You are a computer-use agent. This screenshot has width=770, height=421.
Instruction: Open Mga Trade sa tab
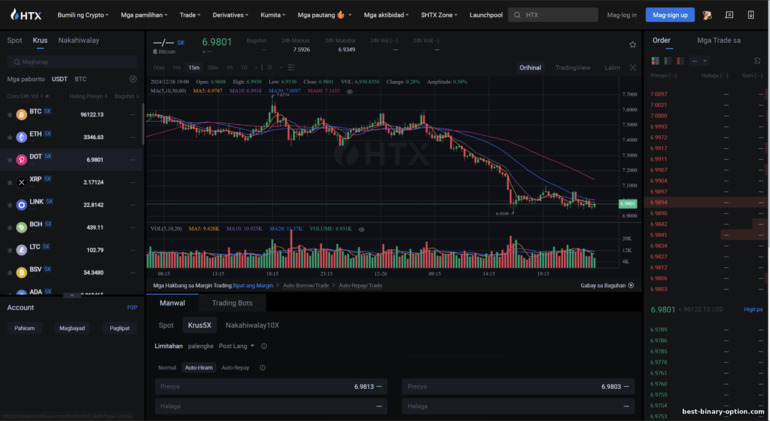coord(718,40)
